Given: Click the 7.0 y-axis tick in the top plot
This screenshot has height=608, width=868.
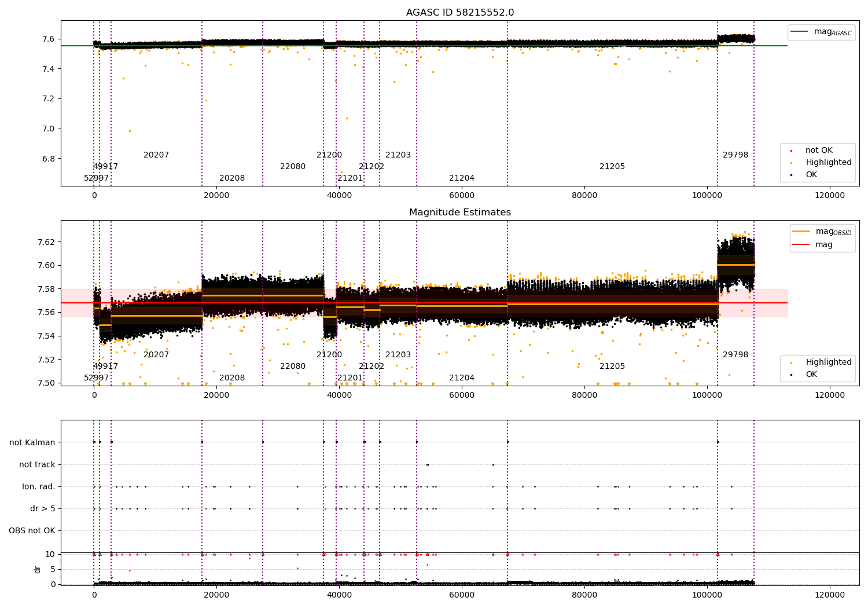Looking at the screenshot, I should pyautogui.click(x=49, y=129).
